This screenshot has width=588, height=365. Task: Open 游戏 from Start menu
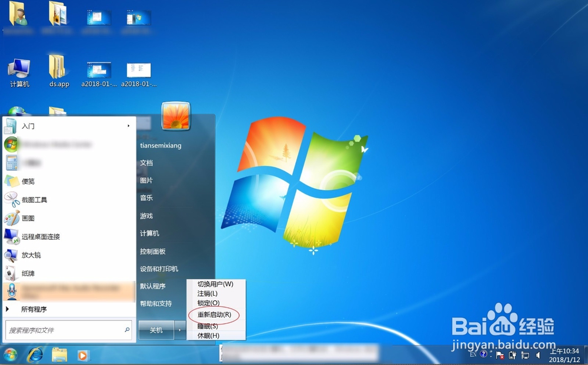146,216
